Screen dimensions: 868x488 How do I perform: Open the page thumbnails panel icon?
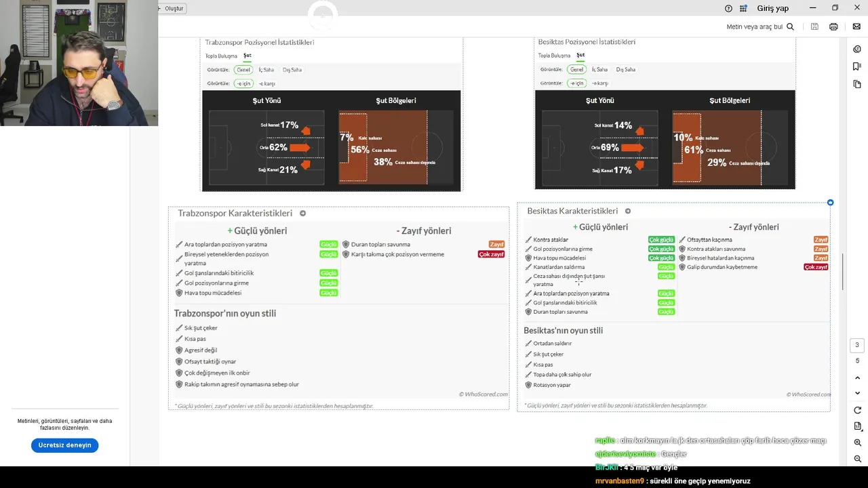coord(857,84)
